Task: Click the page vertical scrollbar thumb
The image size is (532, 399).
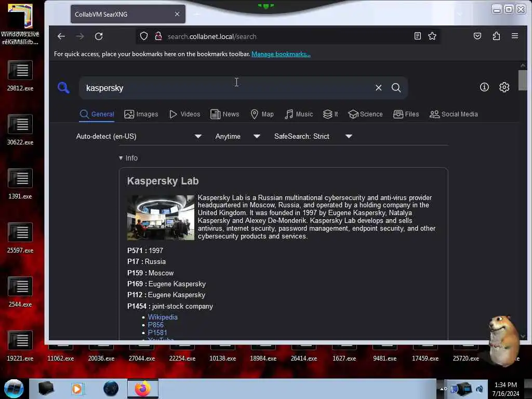Action: pos(523,79)
